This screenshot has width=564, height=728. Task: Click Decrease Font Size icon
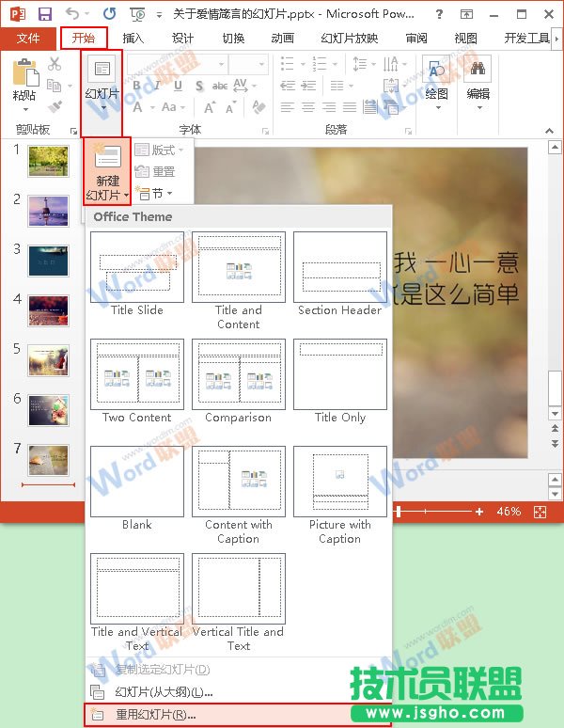[230, 108]
